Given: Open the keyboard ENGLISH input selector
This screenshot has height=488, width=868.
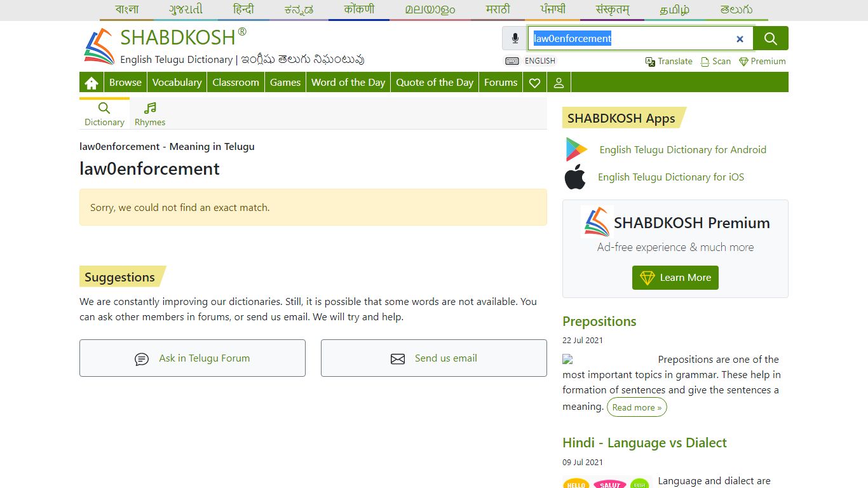Looking at the screenshot, I should (x=531, y=61).
